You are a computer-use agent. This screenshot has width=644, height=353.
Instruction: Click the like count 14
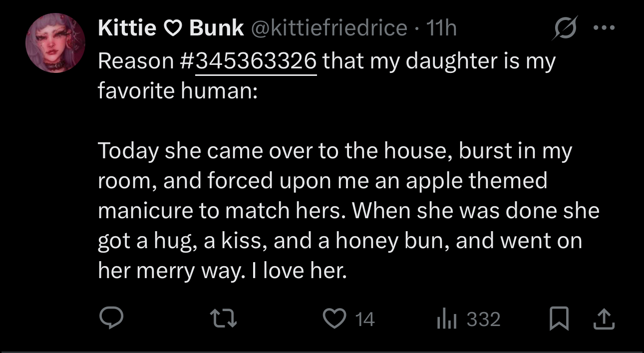[365, 319]
